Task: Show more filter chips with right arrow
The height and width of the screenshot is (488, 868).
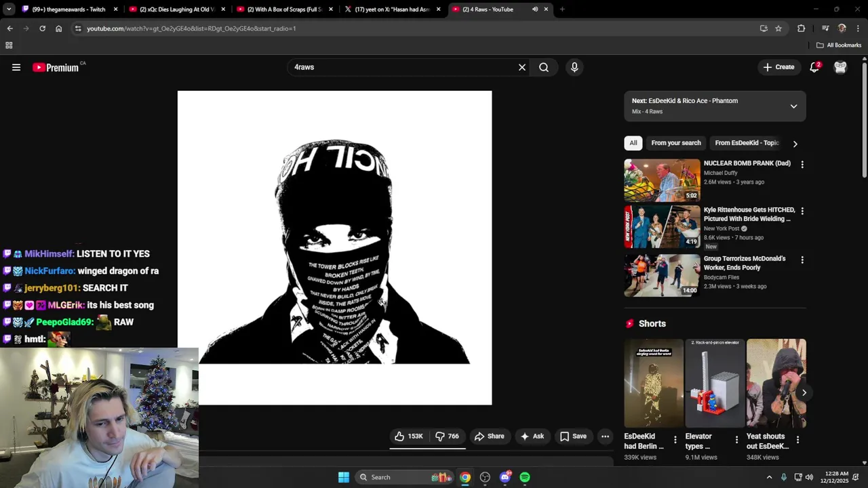Action: pos(795,144)
